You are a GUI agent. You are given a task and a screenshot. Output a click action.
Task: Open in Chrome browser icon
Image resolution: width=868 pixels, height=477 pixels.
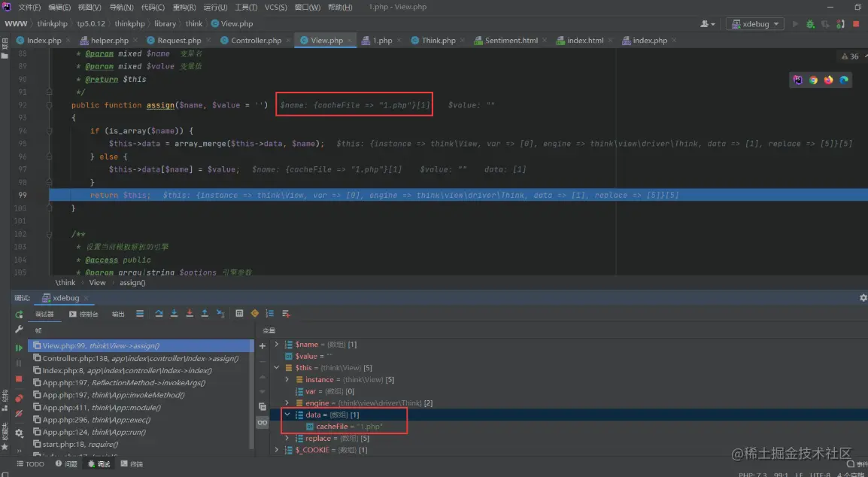click(813, 80)
